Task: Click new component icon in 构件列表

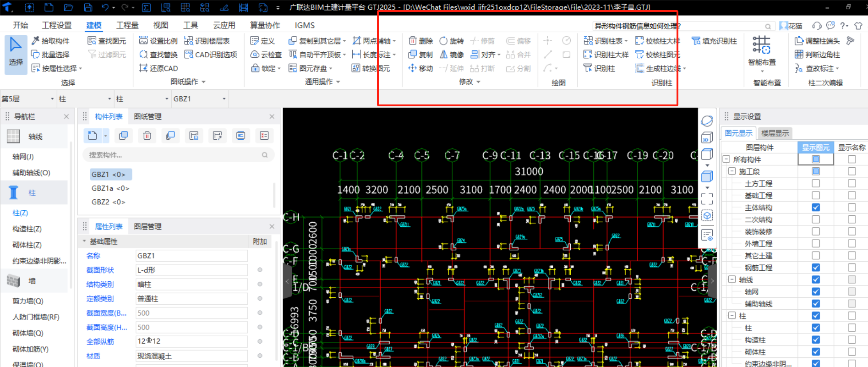Action: (93, 136)
